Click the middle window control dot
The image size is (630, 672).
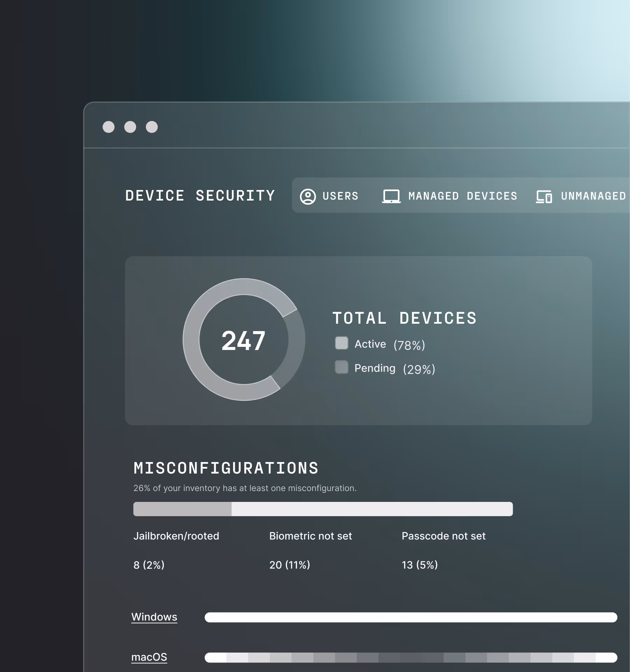pyautogui.click(x=130, y=127)
